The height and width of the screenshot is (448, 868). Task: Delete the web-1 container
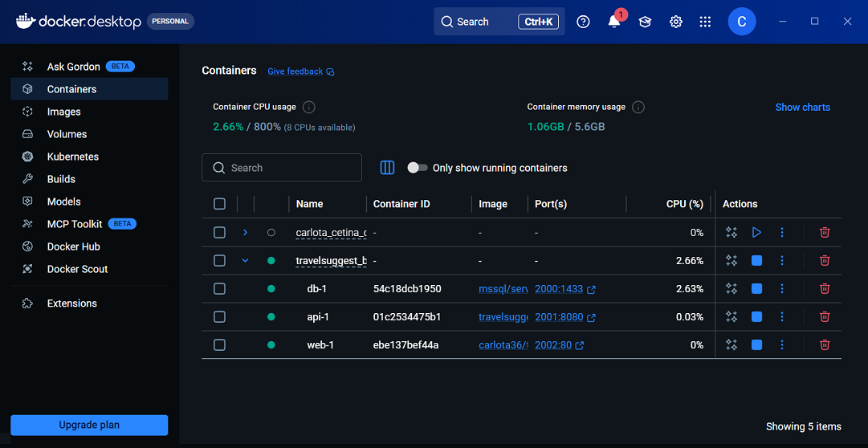point(825,345)
